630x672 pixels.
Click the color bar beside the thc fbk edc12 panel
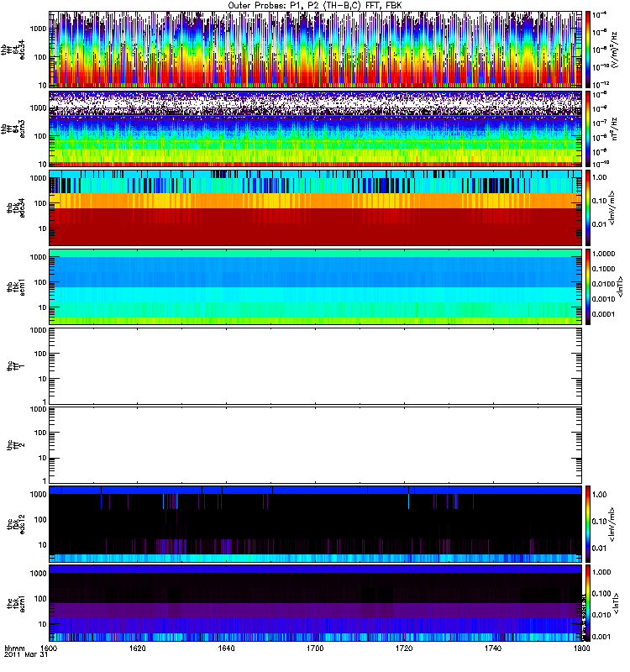[x=589, y=523]
